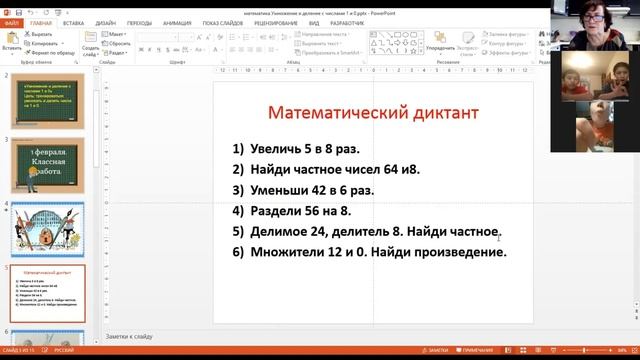The image size is (640, 360).
Task: Click Формат по образцу brush
Action: click(27, 53)
